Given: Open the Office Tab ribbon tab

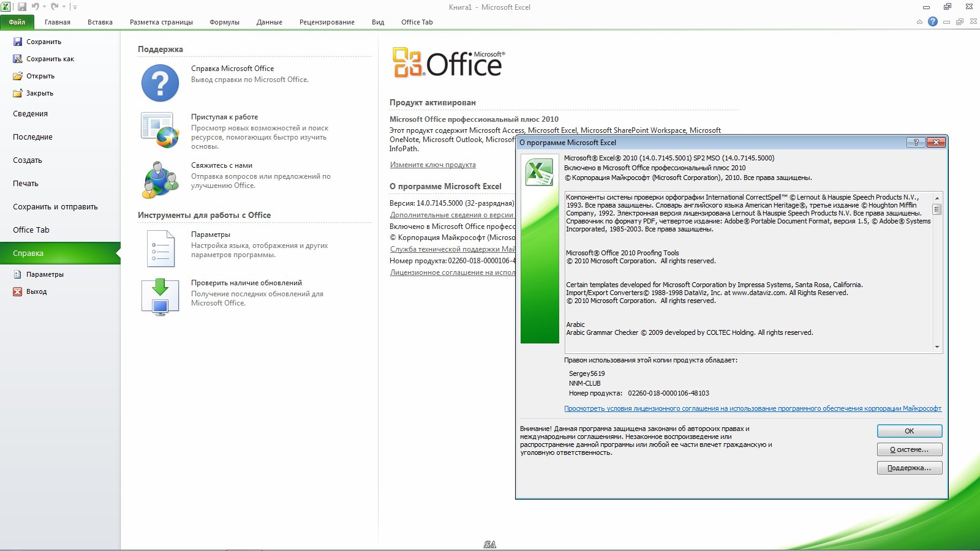Looking at the screenshot, I should (417, 22).
